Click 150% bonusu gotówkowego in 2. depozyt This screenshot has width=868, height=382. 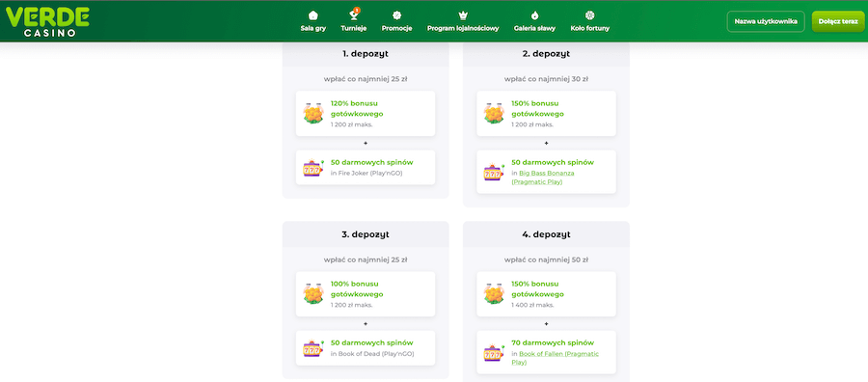pyautogui.click(x=538, y=108)
